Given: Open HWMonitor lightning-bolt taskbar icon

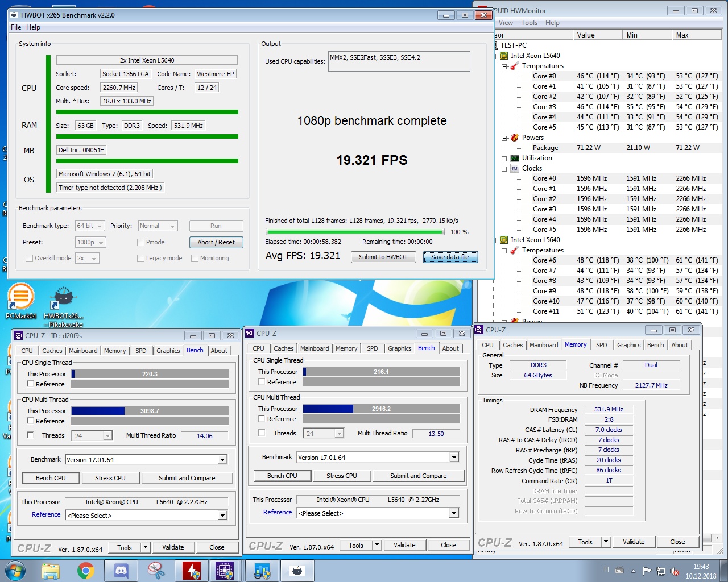Looking at the screenshot, I should pyautogui.click(x=191, y=571).
